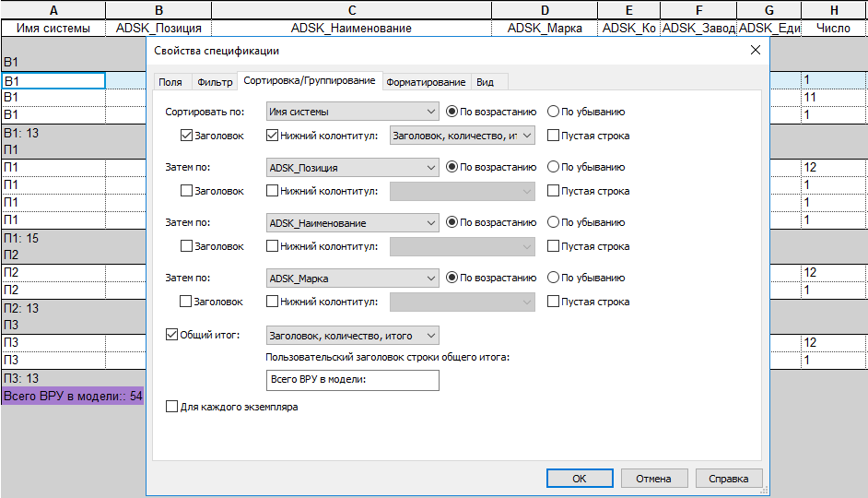Uncheck Заголовок for Имя системы sort
Screen dimensions: 868x498
(x=186, y=136)
